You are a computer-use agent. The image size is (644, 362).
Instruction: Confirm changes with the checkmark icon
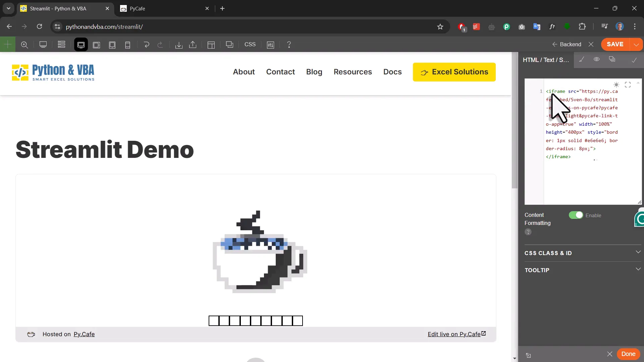[x=634, y=60]
